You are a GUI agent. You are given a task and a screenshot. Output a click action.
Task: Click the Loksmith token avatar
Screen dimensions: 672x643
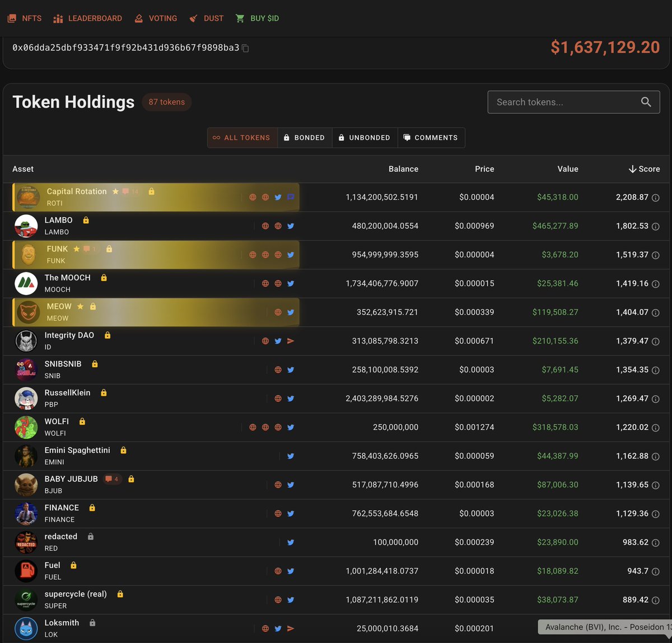pyautogui.click(x=26, y=628)
